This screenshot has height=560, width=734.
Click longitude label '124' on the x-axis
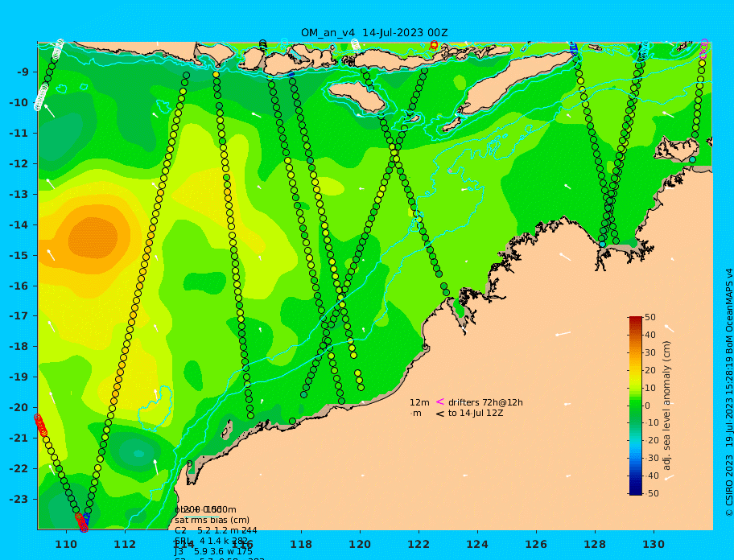pos(477,544)
